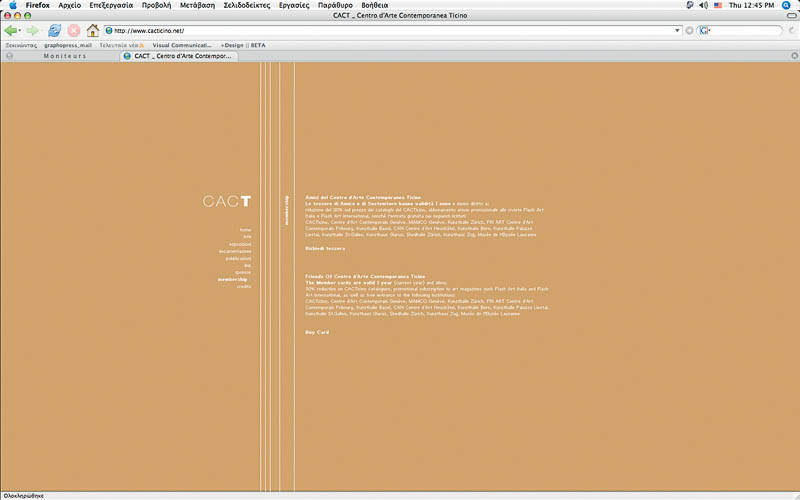The height and width of the screenshot is (500, 800).
Task: Close the current tab with the tab bar X
Action: tap(794, 56)
